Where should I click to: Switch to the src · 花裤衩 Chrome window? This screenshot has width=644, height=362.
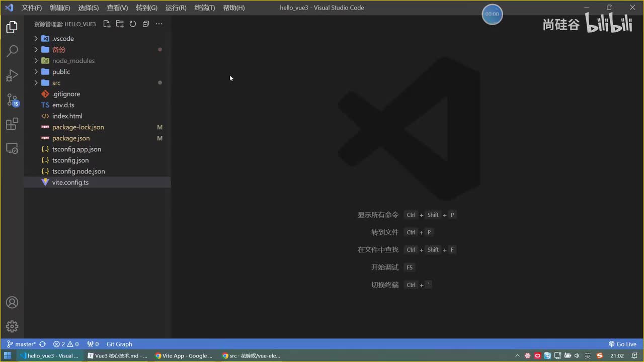252,356
